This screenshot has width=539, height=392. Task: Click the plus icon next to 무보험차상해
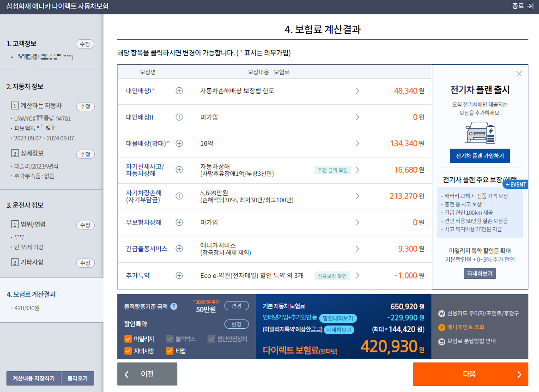pyautogui.click(x=179, y=222)
